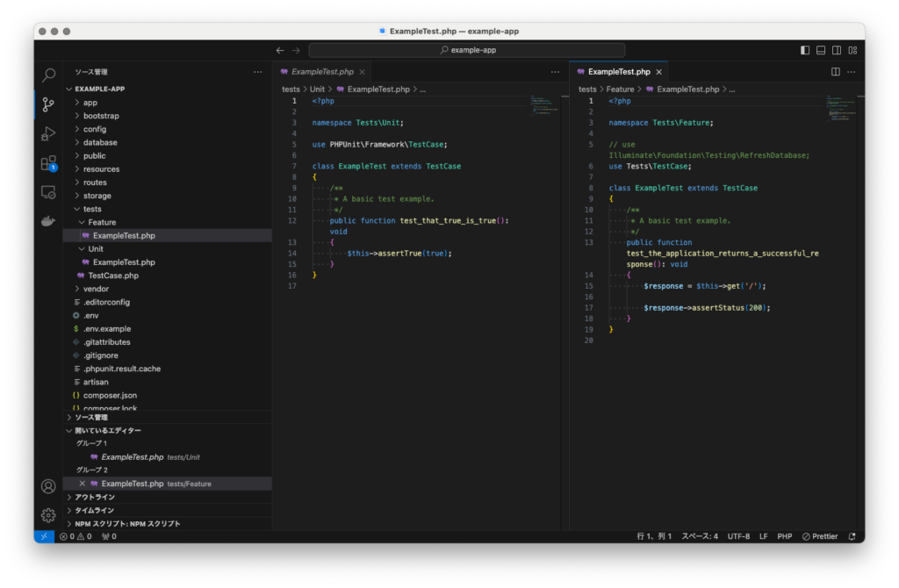Screen dimensions: 899x588
Task: Switch to the left ExampleTest.php tab
Action: point(321,72)
